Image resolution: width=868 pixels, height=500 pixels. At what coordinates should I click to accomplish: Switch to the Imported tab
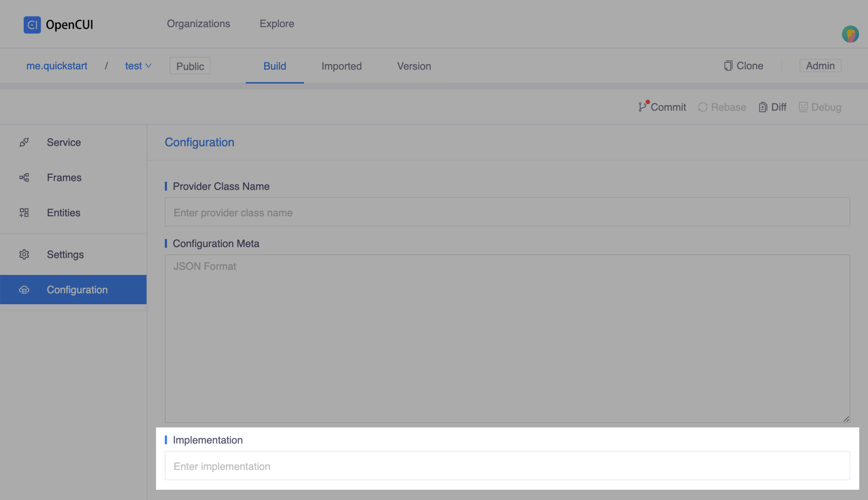tap(341, 66)
